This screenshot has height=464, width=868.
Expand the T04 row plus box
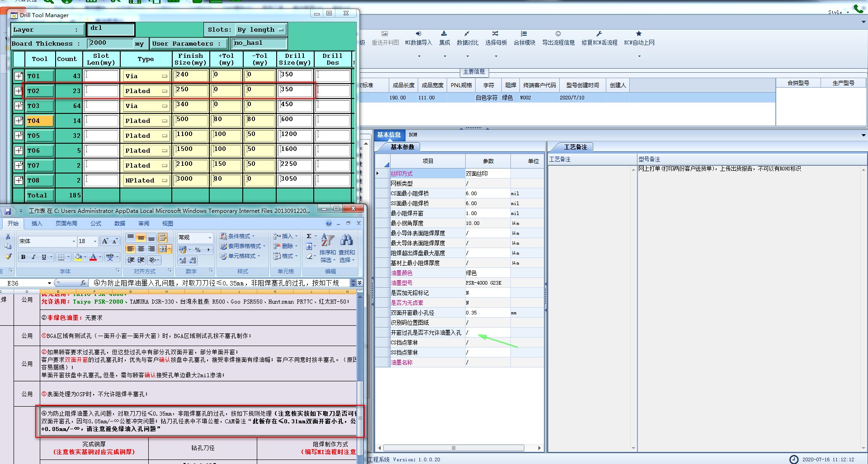tap(19, 121)
